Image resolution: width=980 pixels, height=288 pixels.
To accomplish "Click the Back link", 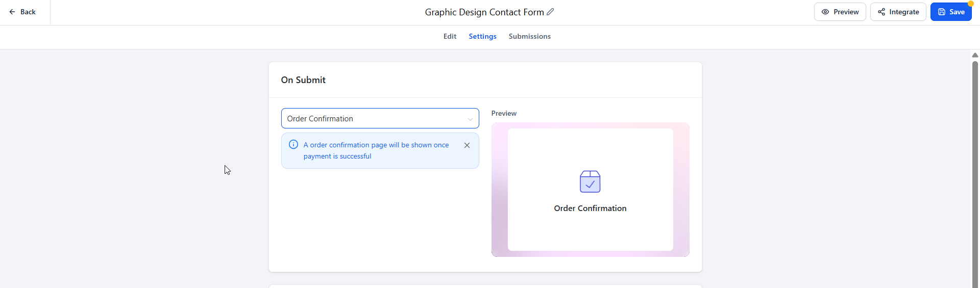I will [x=22, y=12].
